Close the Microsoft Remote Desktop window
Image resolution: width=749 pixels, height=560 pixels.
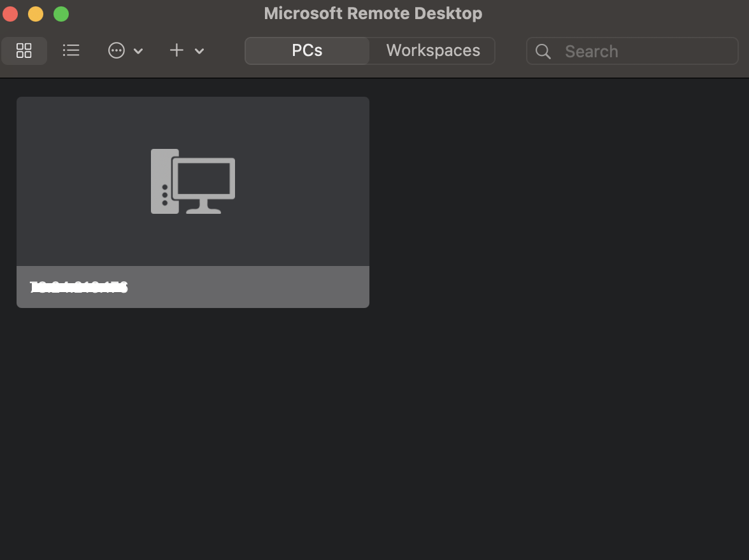point(10,14)
